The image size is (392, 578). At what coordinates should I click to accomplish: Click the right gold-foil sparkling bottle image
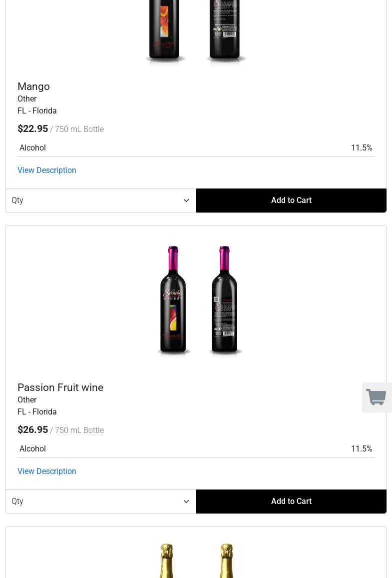tap(226, 560)
